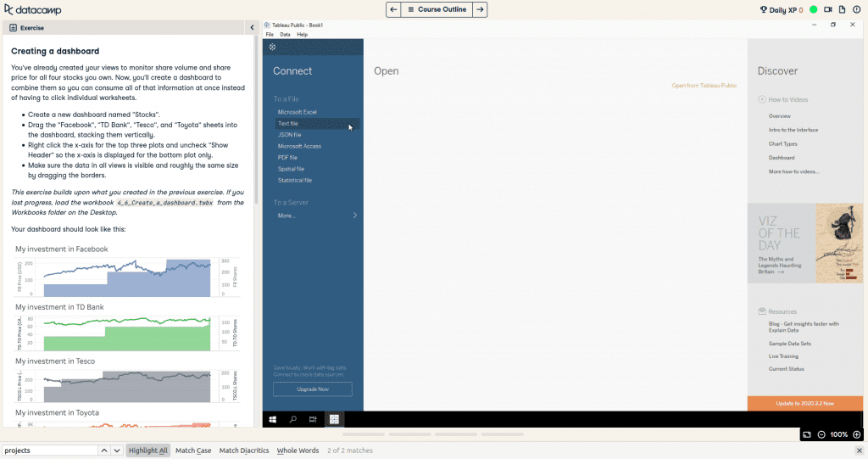Click the Resources heading icon
868x459 pixels.
(x=762, y=311)
